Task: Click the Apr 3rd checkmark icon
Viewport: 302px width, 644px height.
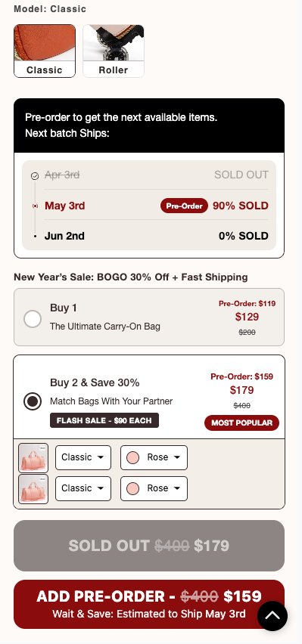Action: (35, 176)
